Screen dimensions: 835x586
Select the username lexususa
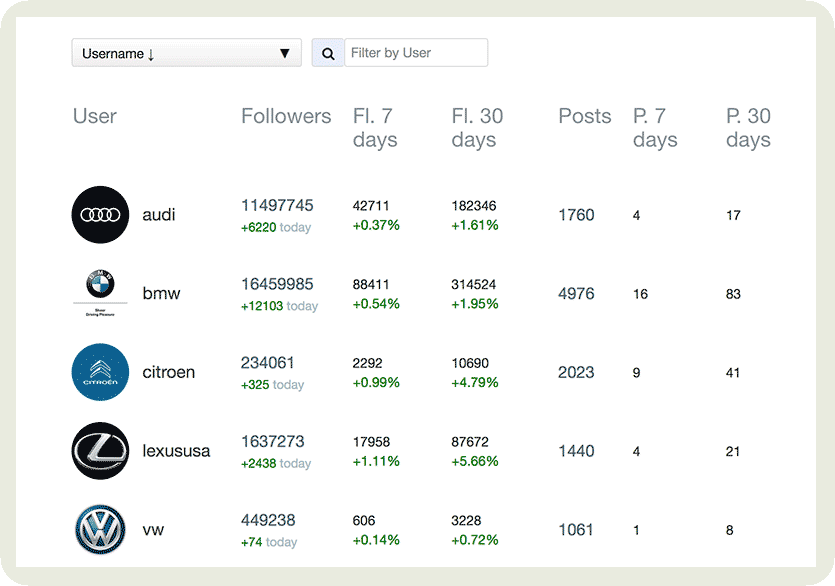point(177,451)
